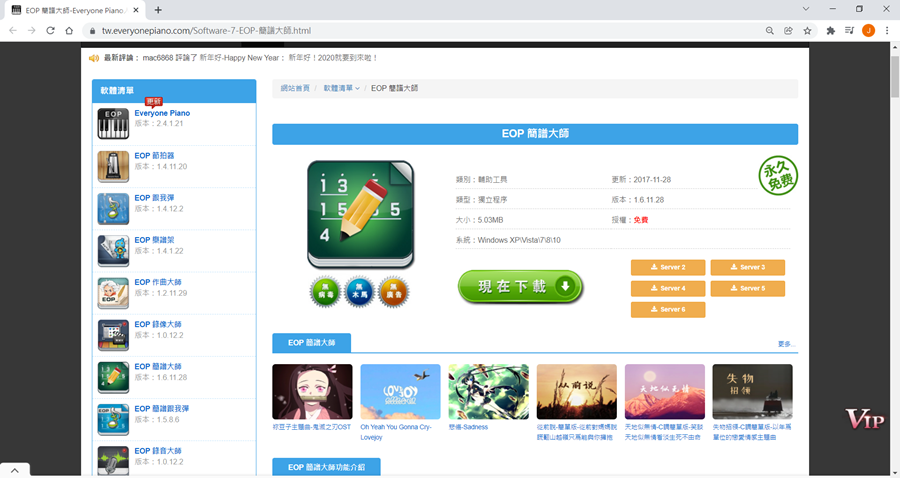Click the speaker announcement icon
This screenshot has height=478, width=900.
[x=94, y=58]
